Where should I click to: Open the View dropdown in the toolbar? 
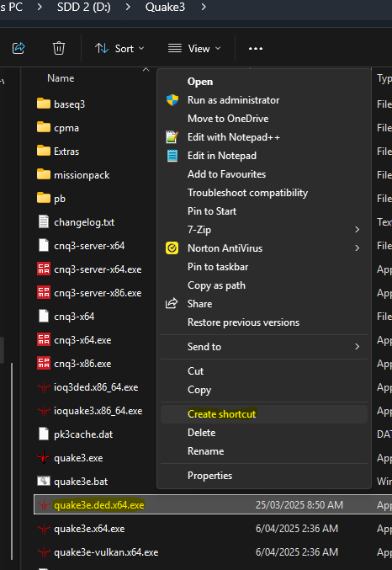tap(194, 48)
